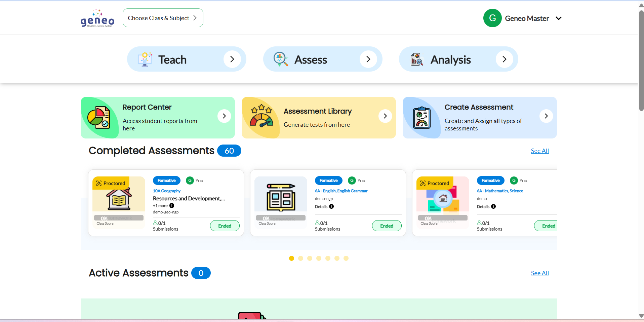The image size is (644, 322).
Task: Select the last carousel page dot
Action: [x=346, y=258]
